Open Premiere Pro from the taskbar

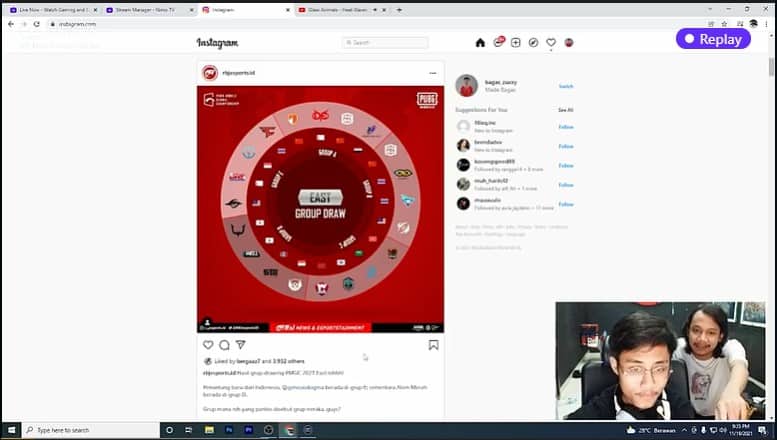[249, 430]
